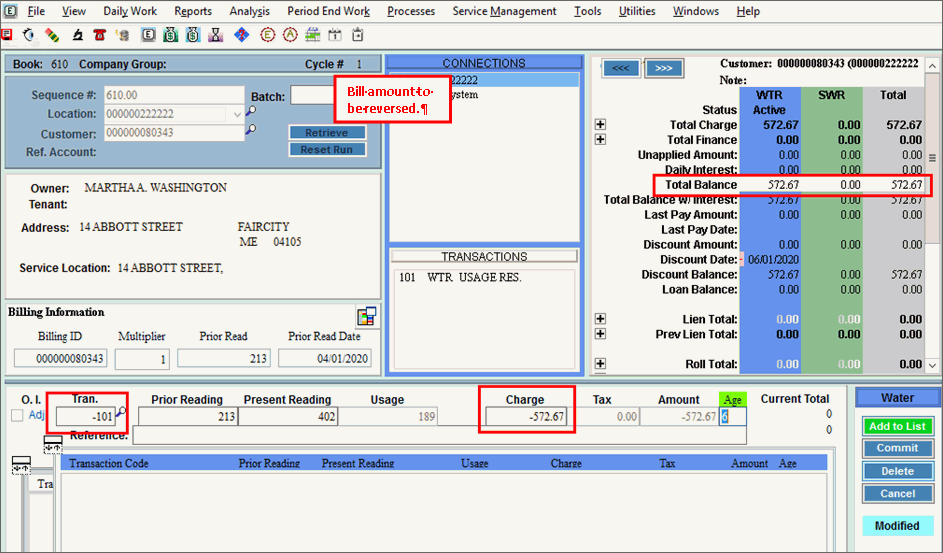Click the Present Reading input field
Viewport: 943px width, 553px height.
286,417
